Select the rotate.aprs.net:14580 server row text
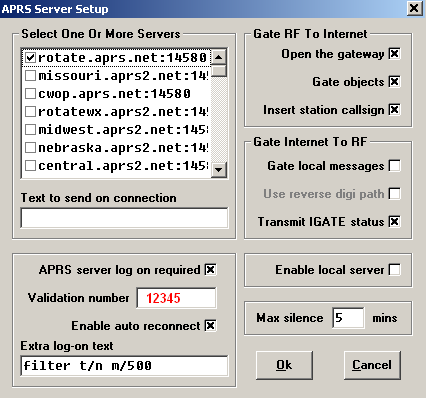Screen dimensions: 426x398 tap(122, 58)
